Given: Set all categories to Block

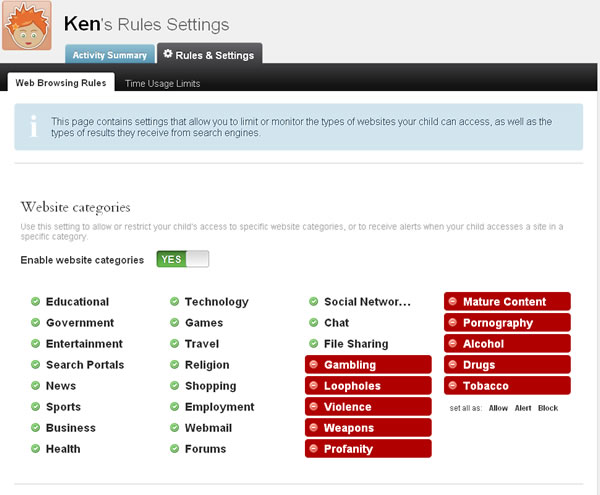Looking at the screenshot, I should click(x=548, y=408).
